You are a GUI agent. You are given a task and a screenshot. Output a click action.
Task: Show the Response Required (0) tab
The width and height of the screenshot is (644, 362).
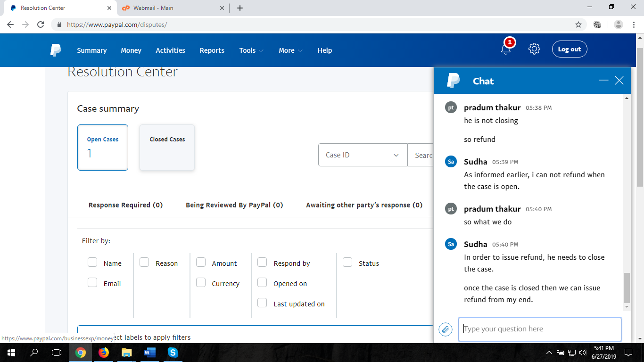pos(125,205)
